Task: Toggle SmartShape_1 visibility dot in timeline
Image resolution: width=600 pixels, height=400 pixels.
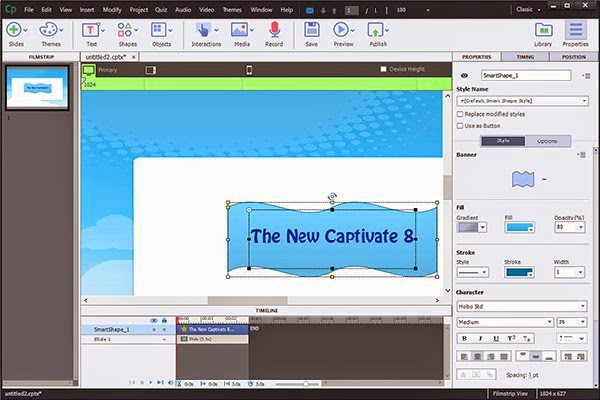Action: click(154, 330)
